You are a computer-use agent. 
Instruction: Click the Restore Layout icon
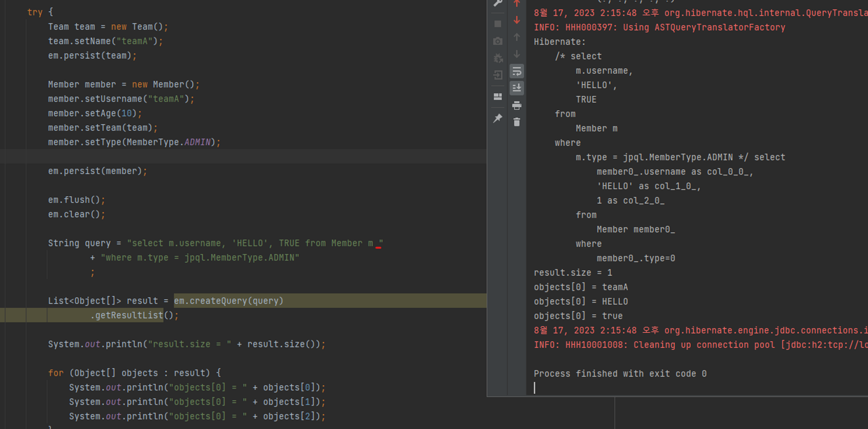coord(498,96)
